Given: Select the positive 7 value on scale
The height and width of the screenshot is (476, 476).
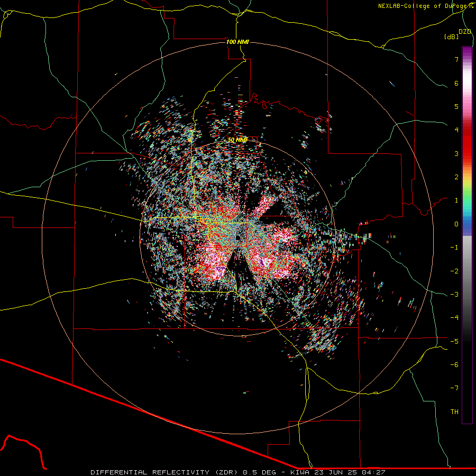Looking at the screenshot, I should 456,59.
